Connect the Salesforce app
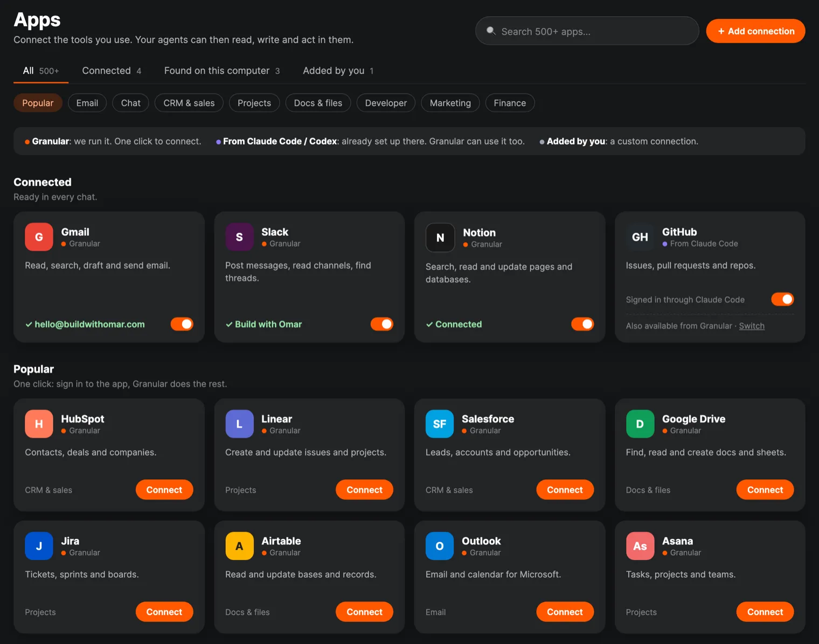Viewport: 819px width, 644px height. tap(565, 490)
